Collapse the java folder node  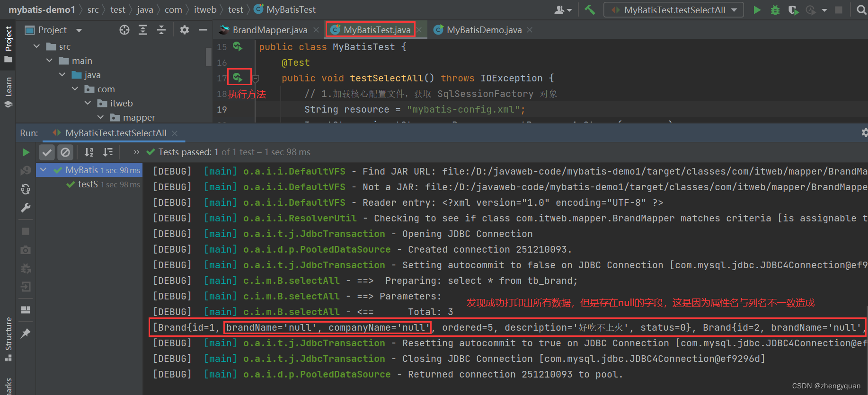62,75
